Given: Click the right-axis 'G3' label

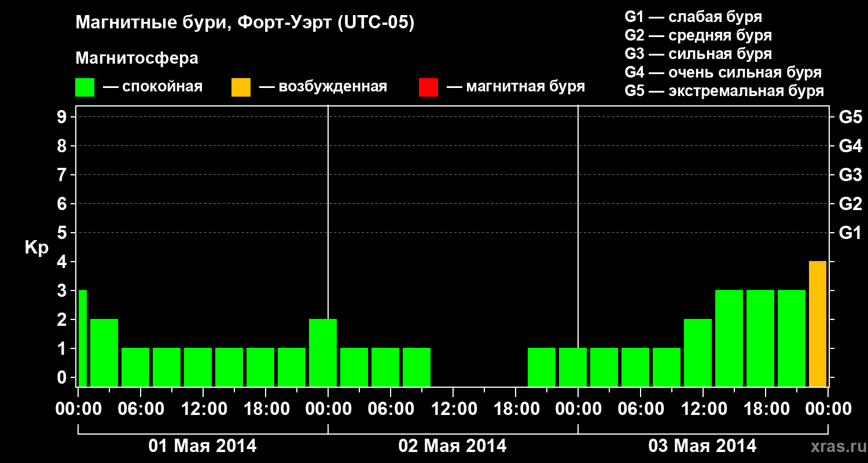Looking at the screenshot, I should pos(850,175).
